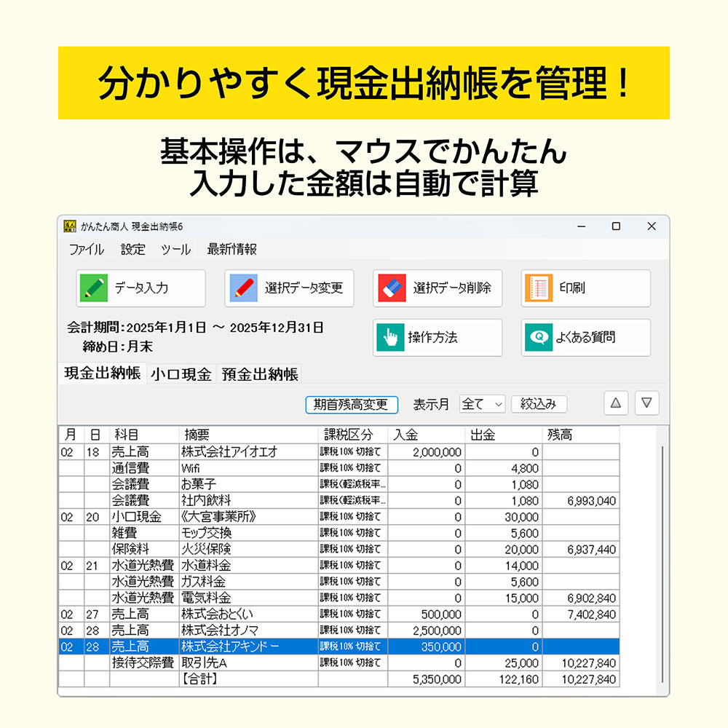Click the 7,402,840 balance cell
Image resolution: width=728 pixels, height=728 pixels.
click(x=580, y=614)
